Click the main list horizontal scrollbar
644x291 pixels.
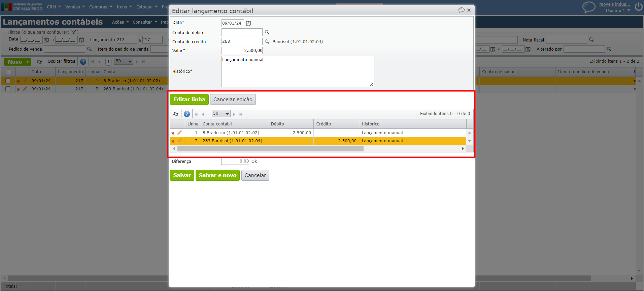[x=300, y=279]
